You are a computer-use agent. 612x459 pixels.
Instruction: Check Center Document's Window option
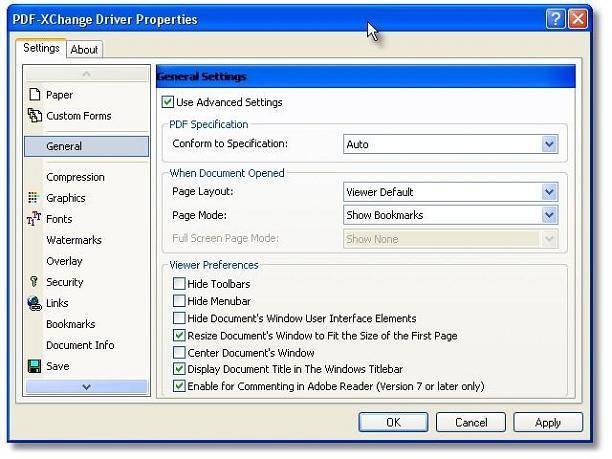pos(179,352)
